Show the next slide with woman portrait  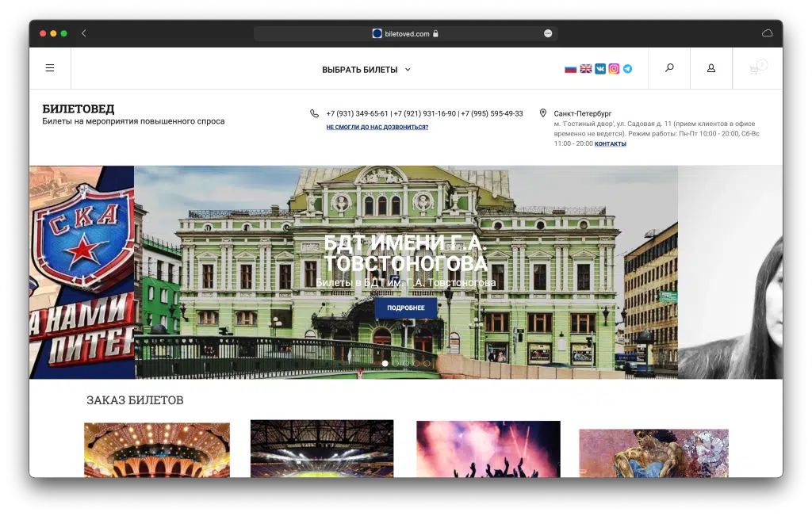(730, 272)
